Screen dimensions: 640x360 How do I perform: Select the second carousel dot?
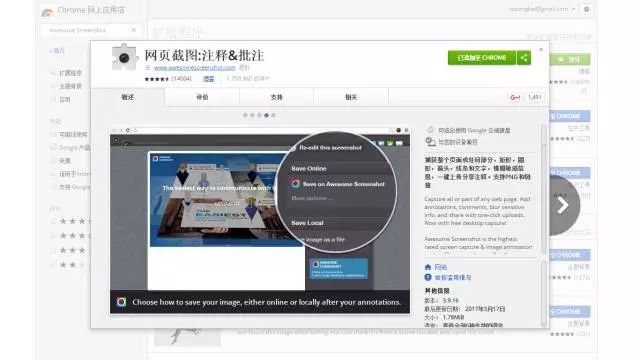(252, 116)
